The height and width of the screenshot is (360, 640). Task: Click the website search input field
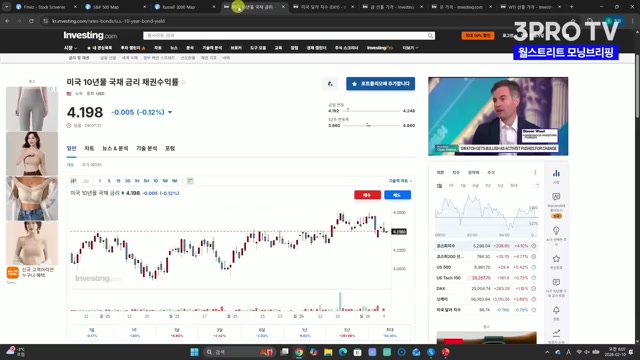click(x=286, y=36)
